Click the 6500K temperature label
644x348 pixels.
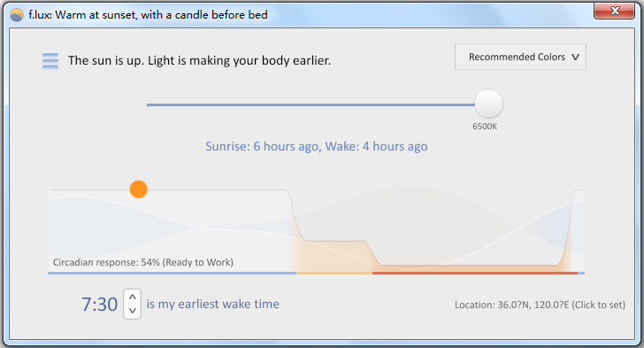pos(485,127)
